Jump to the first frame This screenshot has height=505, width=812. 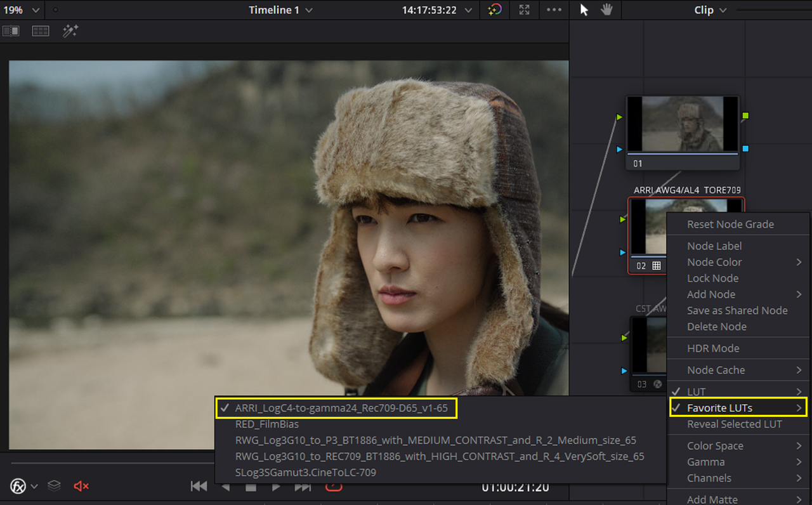click(199, 487)
